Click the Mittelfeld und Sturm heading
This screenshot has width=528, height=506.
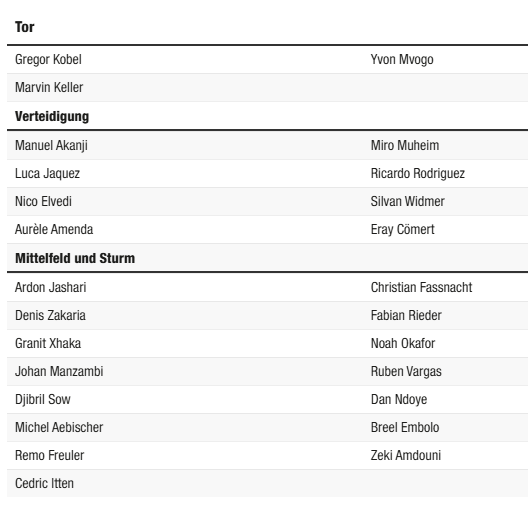click(x=75, y=259)
